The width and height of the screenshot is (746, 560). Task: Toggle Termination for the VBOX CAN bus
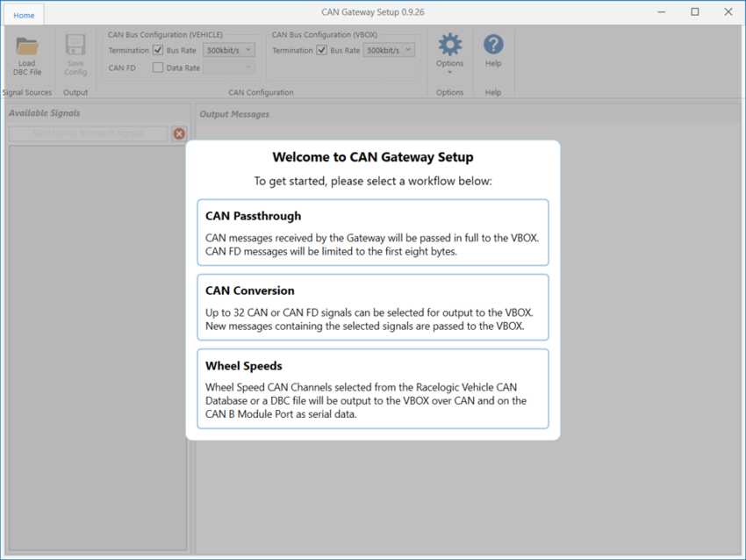point(321,50)
